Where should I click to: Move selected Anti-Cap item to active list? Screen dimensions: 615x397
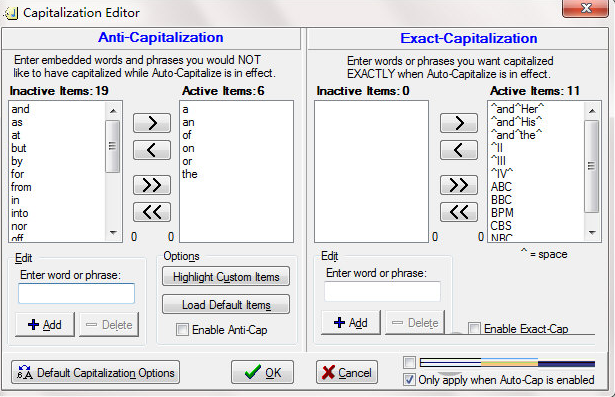tap(152, 123)
